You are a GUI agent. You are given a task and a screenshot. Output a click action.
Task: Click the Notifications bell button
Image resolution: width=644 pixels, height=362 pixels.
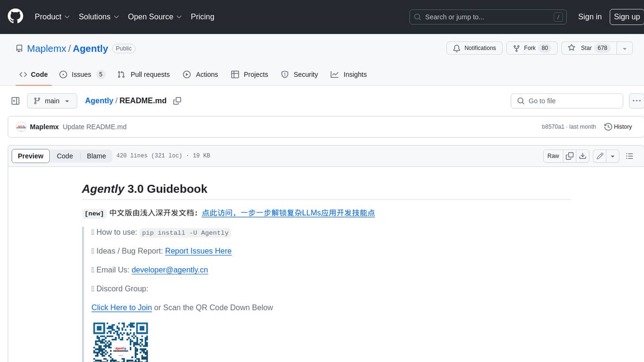point(474,48)
